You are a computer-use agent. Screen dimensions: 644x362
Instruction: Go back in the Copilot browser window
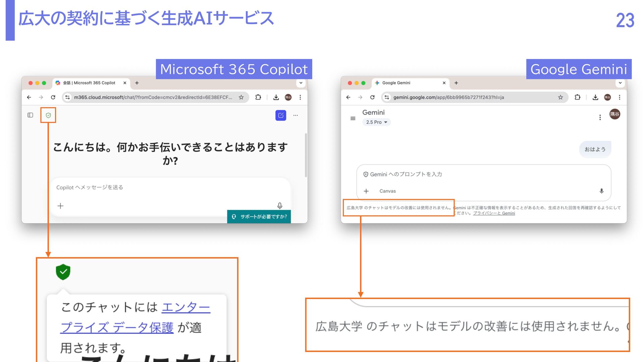pos(29,97)
